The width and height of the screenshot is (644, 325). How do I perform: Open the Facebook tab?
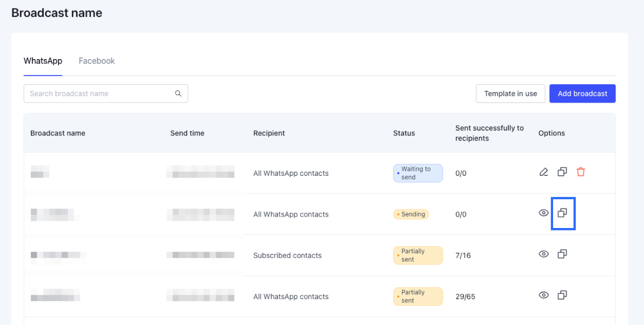click(97, 61)
